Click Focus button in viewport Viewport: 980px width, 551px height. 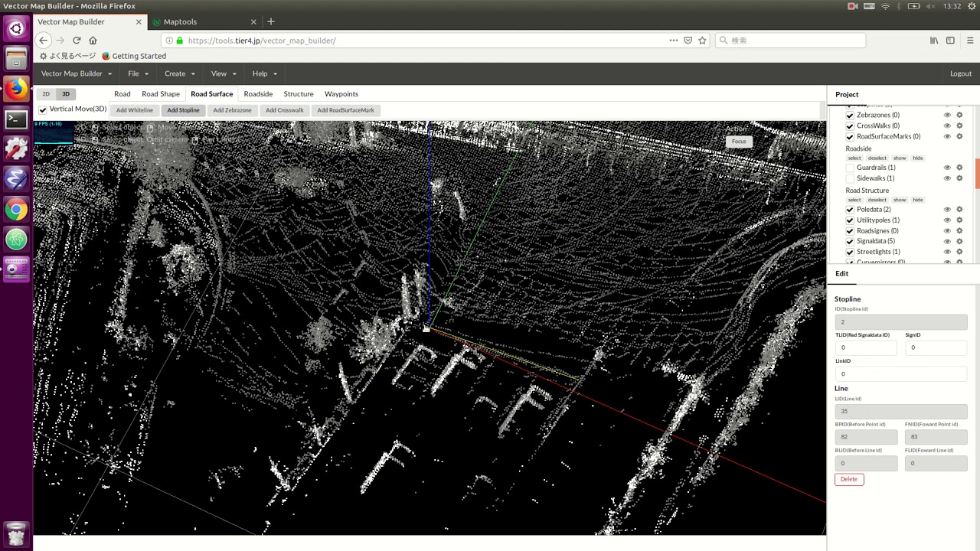pyautogui.click(x=739, y=142)
